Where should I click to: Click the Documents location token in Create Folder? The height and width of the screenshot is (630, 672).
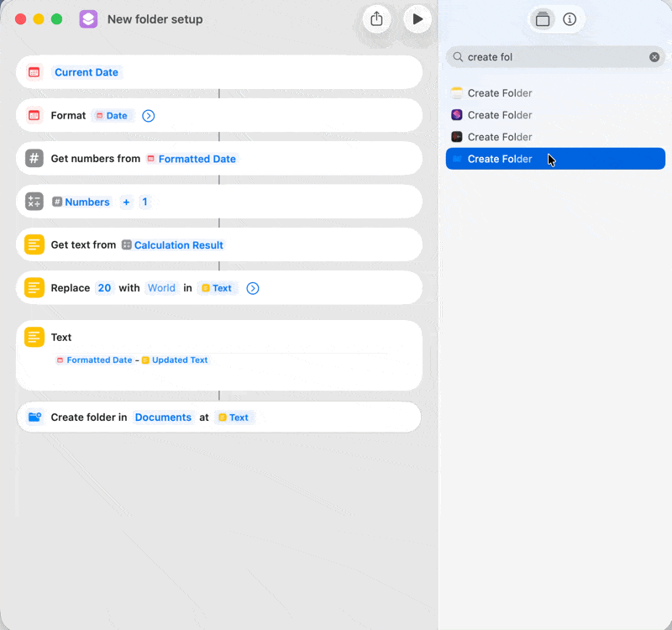163,417
